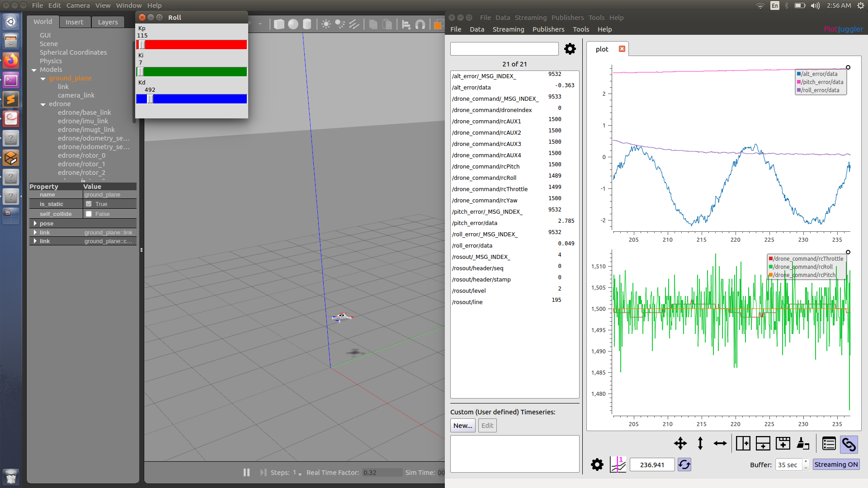Collapse the edrone tree node
The image size is (868, 488).
(x=43, y=104)
